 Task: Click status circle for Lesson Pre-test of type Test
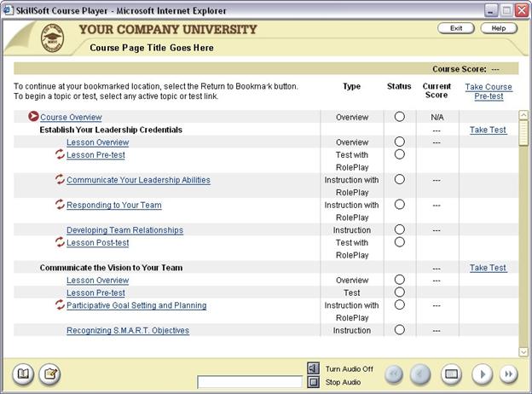pyautogui.click(x=400, y=293)
